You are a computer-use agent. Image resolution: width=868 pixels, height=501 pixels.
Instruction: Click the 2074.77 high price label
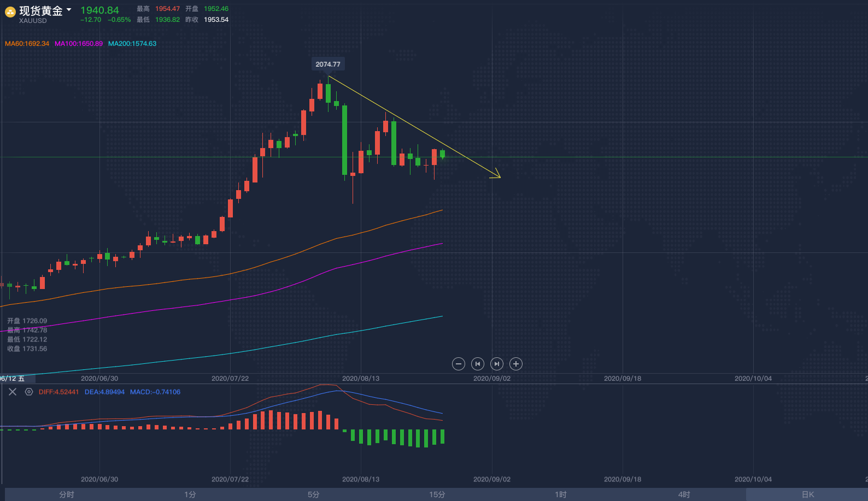point(328,64)
